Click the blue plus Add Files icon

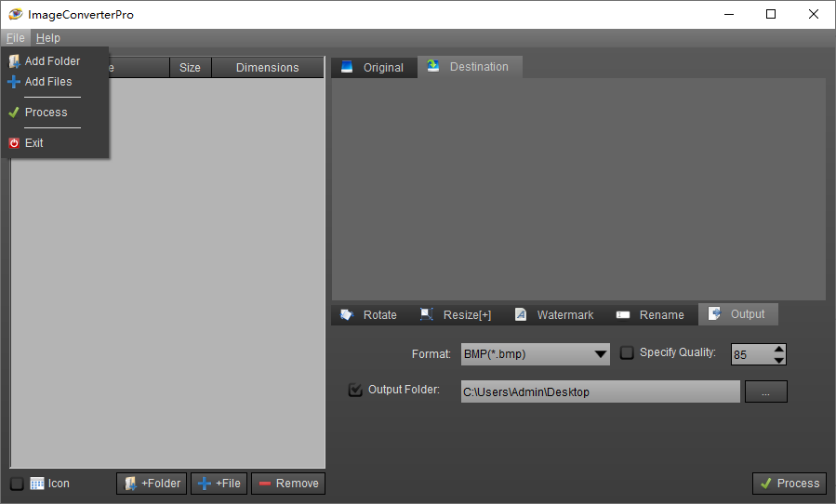[14, 82]
